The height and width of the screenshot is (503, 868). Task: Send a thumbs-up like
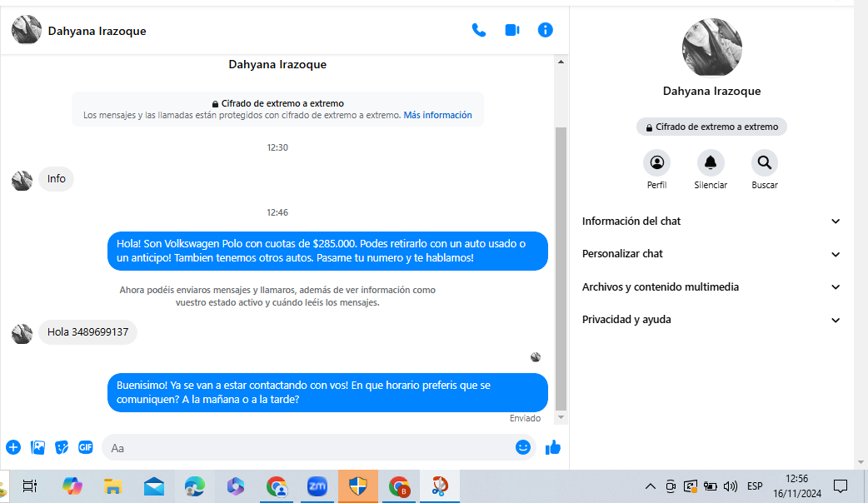tap(553, 447)
